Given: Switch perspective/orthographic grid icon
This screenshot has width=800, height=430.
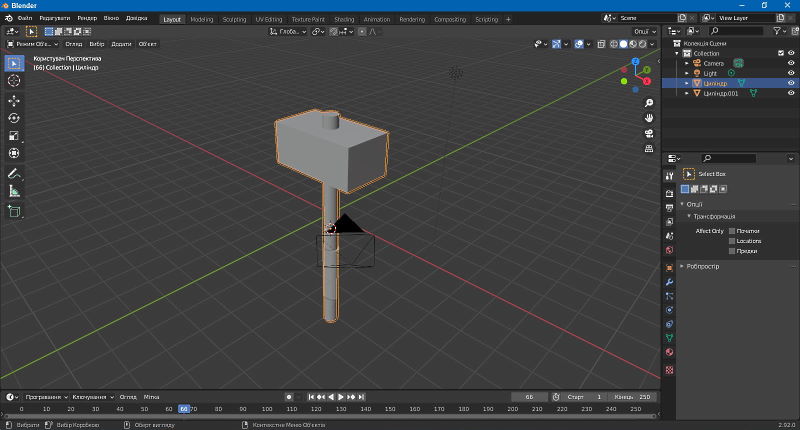Looking at the screenshot, I should point(649,148).
